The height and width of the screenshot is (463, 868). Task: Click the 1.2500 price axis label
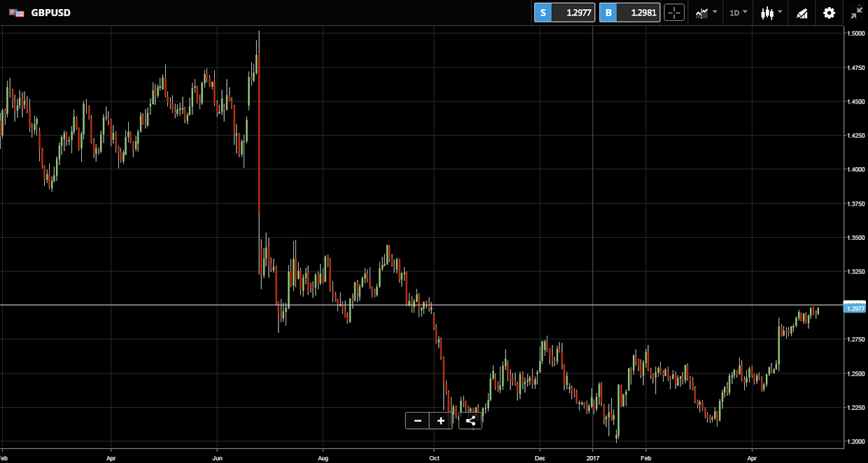coord(855,373)
